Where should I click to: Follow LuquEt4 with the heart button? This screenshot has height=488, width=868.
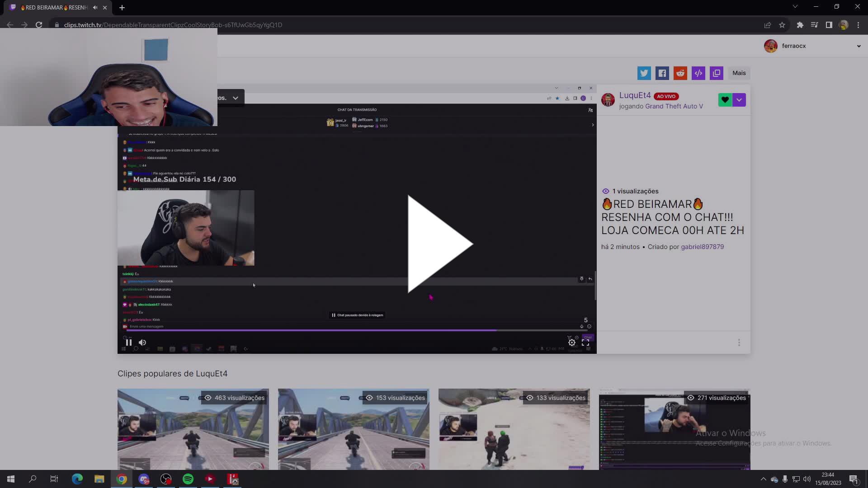tap(725, 99)
